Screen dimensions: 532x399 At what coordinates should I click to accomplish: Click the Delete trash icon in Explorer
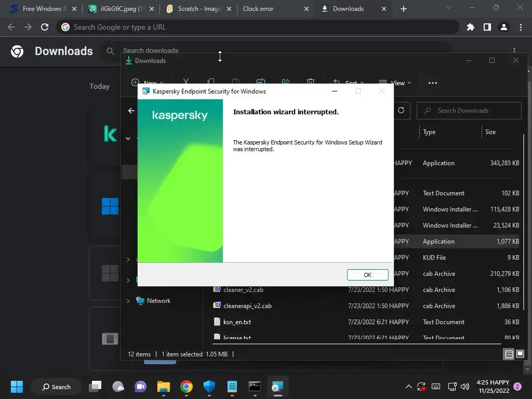[x=311, y=82]
